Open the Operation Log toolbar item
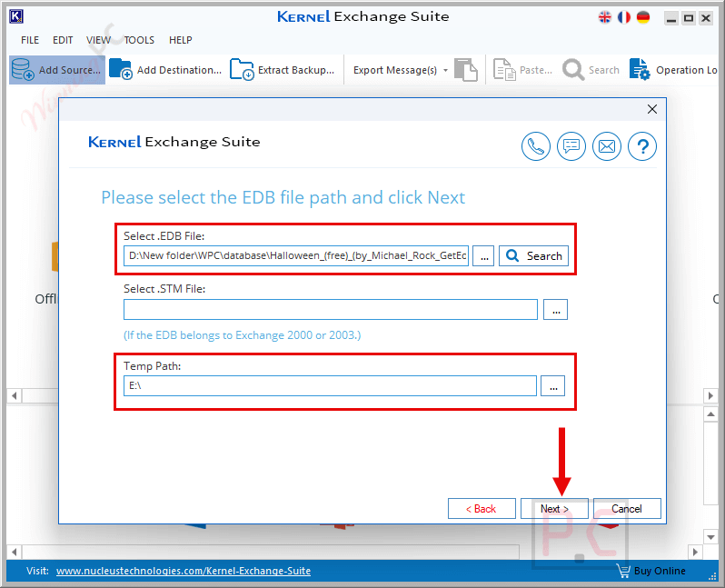The width and height of the screenshot is (725, 588). pyautogui.click(x=673, y=70)
